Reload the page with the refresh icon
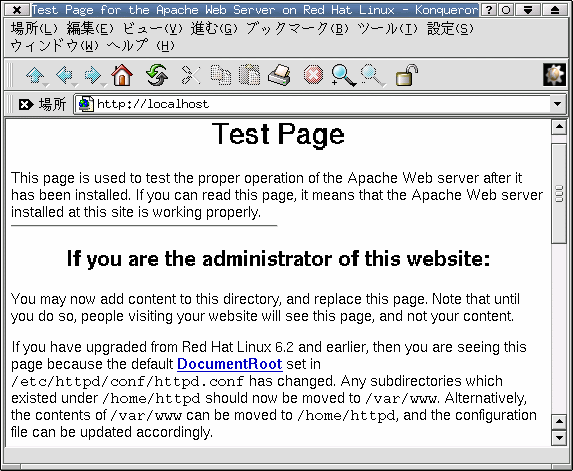The width and height of the screenshot is (573, 471). [x=157, y=75]
